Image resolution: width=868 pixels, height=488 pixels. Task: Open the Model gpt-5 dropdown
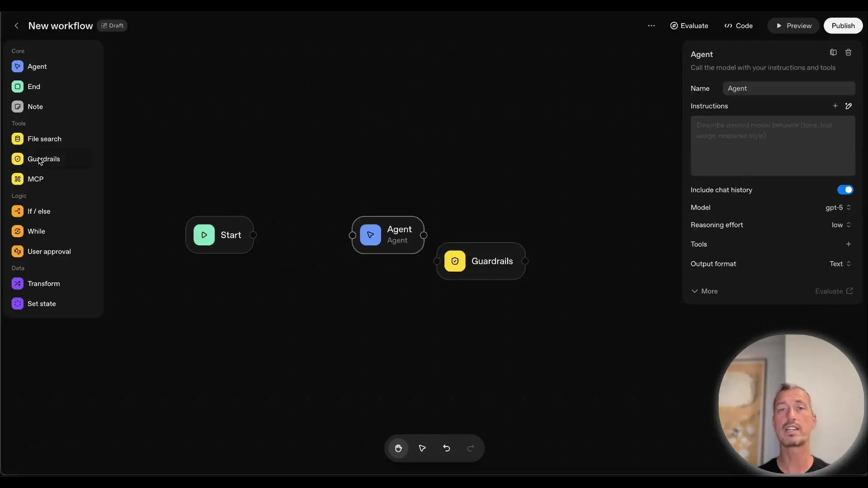[x=838, y=207]
